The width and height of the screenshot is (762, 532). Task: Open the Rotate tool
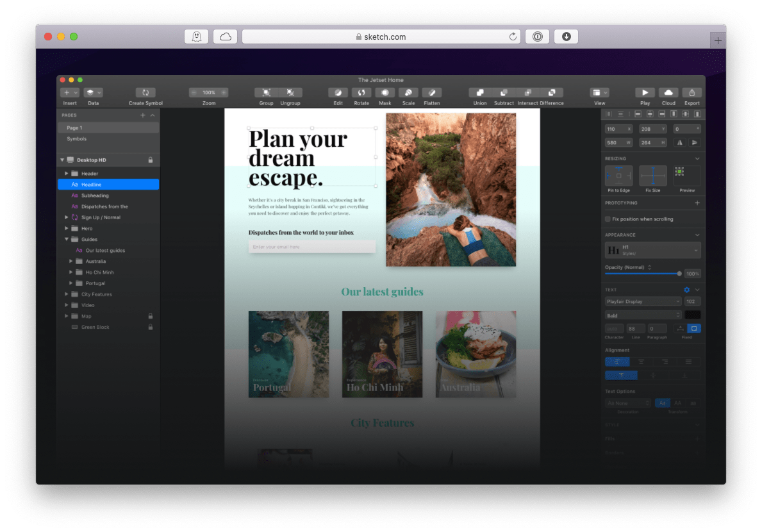tap(361, 92)
